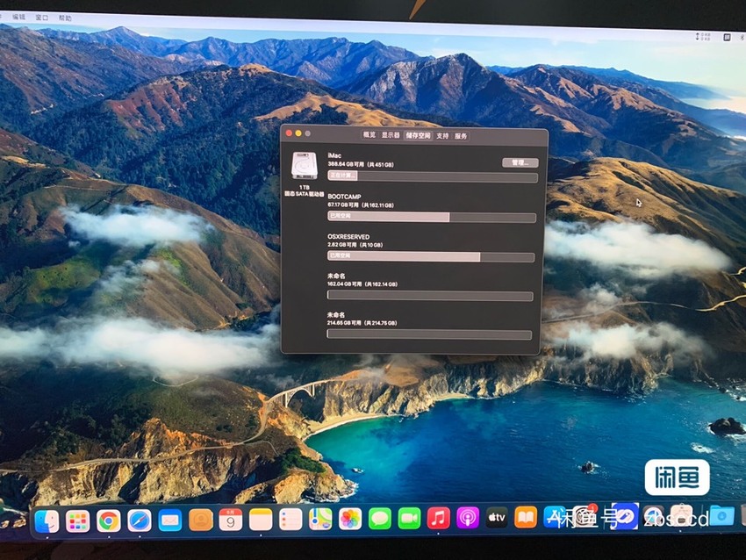
Task: Open the 服务 tab
Action: pos(461,136)
